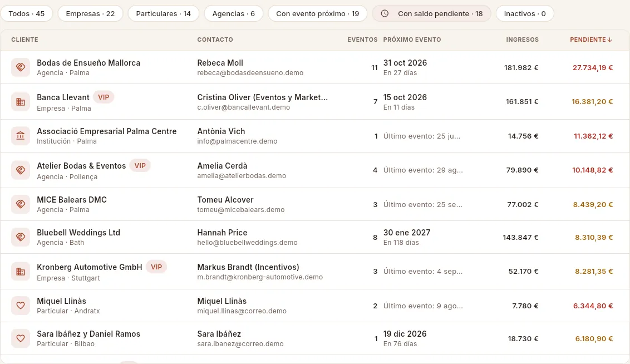This screenshot has height=364, width=630.
Task: Click next event date 30 ene 2027
Action: tap(407, 233)
